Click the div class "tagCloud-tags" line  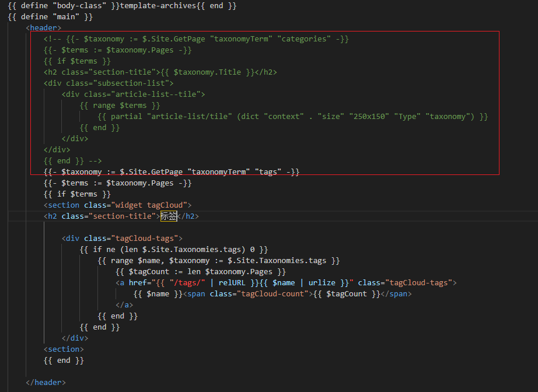pyautogui.click(x=122, y=239)
